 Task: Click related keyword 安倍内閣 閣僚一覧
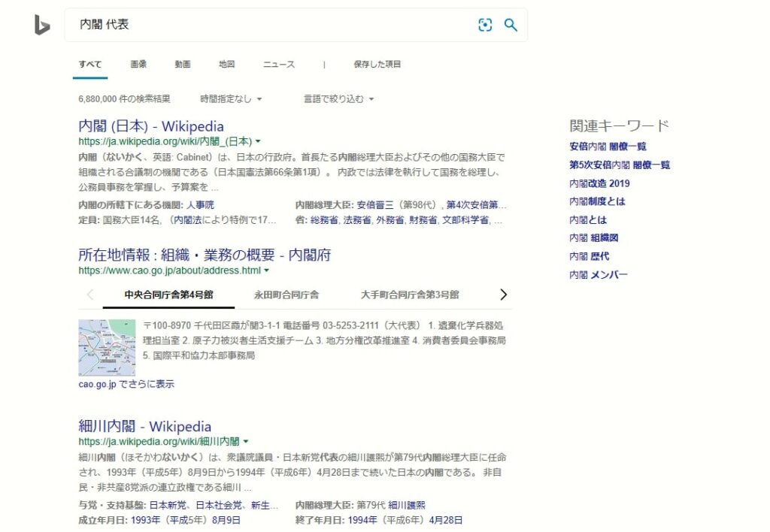pyautogui.click(x=608, y=147)
